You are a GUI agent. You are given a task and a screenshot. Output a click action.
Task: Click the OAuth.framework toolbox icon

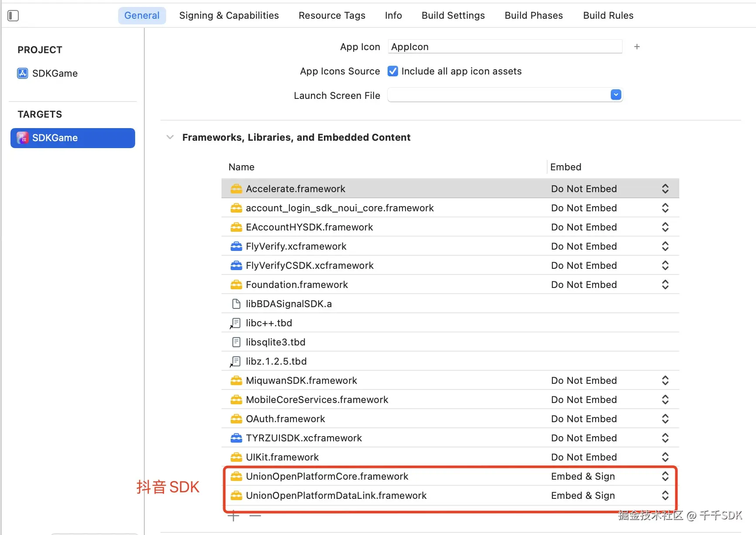[x=236, y=419]
